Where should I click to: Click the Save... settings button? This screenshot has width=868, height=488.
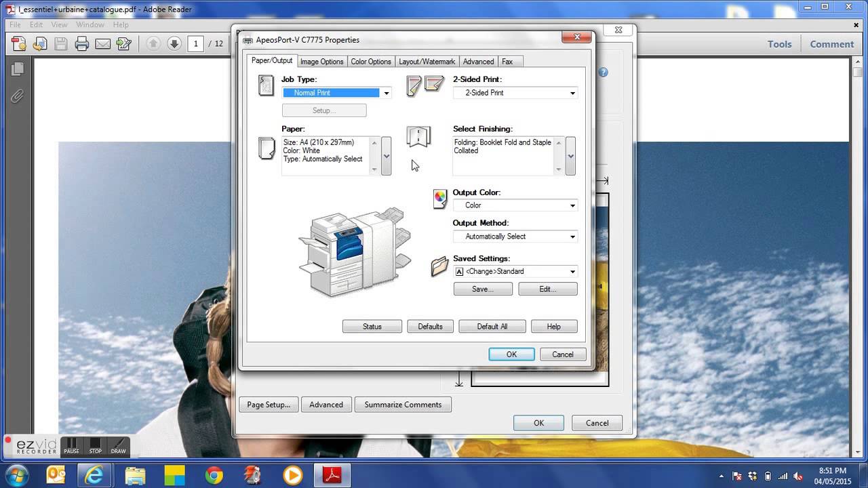(483, 289)
